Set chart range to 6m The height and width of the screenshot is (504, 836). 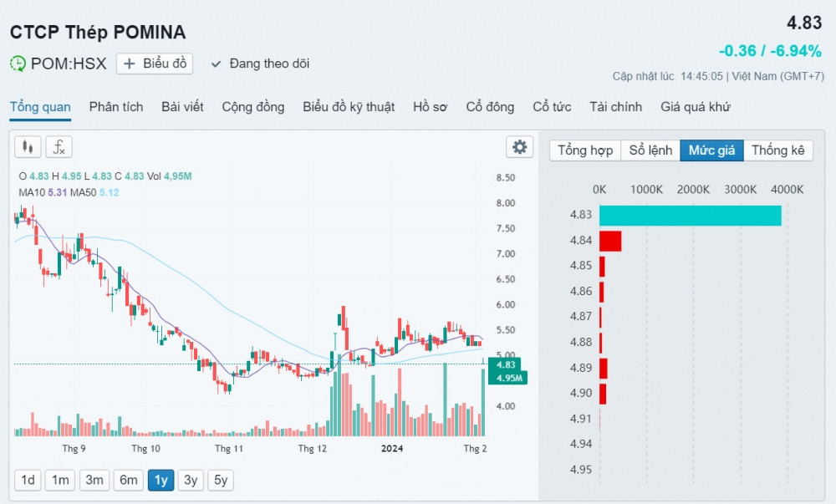click(x=129, y=481)
